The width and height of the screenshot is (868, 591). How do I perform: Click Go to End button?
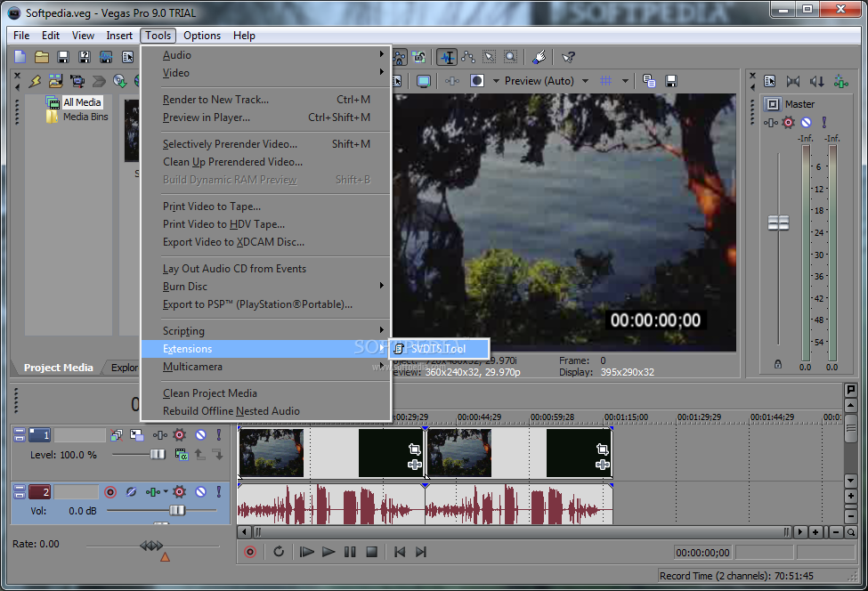coord(421,552)
